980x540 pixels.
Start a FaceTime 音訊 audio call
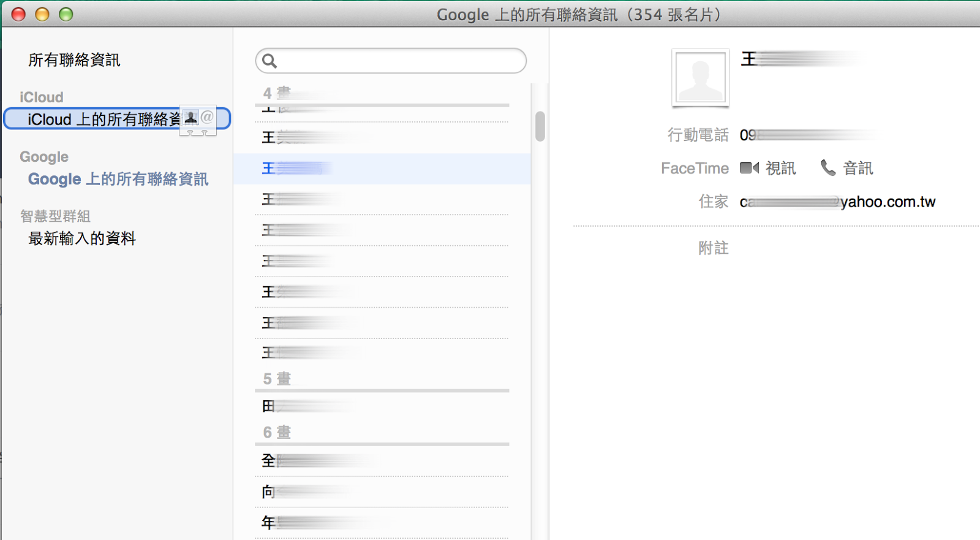[858, 168]
